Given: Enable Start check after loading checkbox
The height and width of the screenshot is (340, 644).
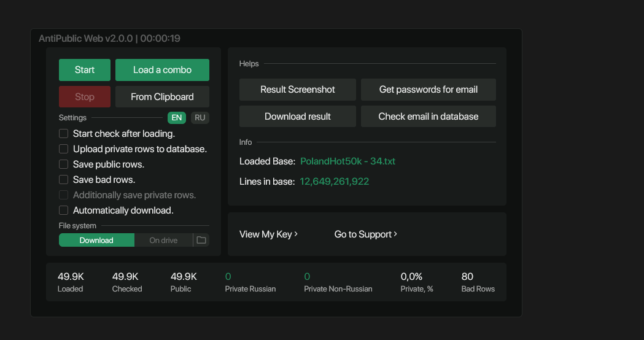Looking at the screenshot, I should pyautogui.click(x=63, y=133).
